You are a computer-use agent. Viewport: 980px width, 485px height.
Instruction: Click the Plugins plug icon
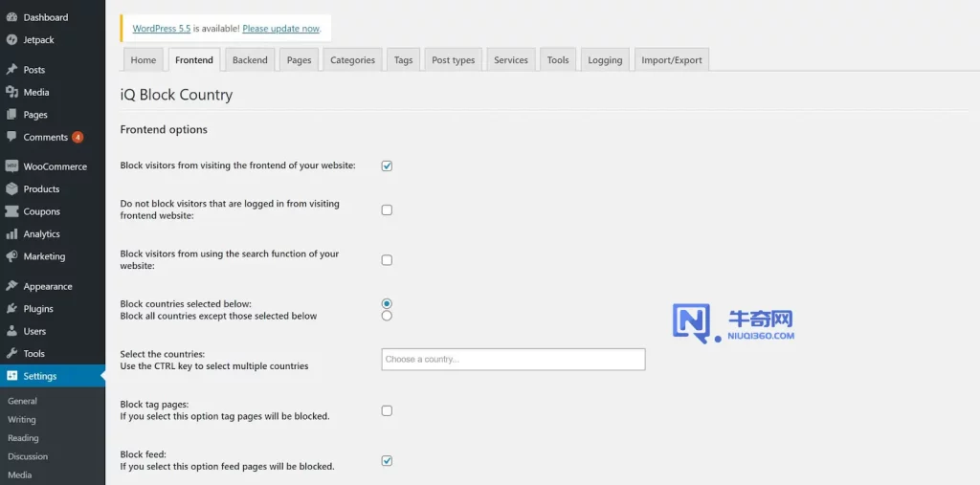click(11, 309)
